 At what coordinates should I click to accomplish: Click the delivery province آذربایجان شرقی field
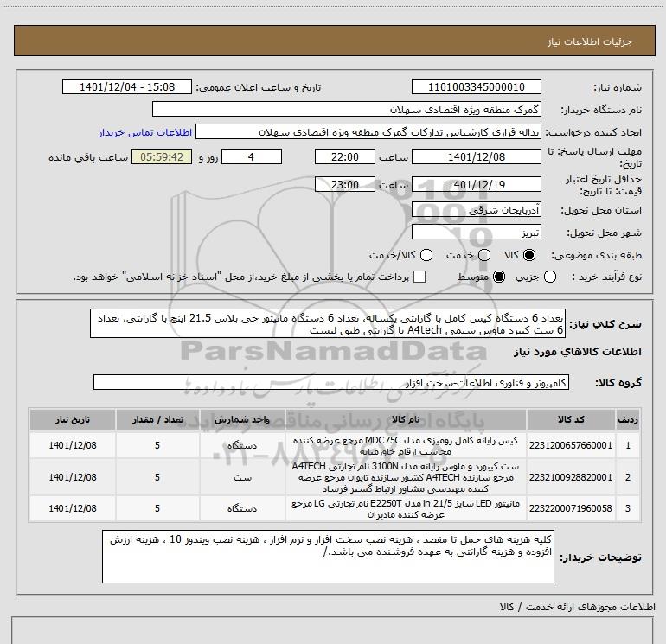tap(476, 210)
